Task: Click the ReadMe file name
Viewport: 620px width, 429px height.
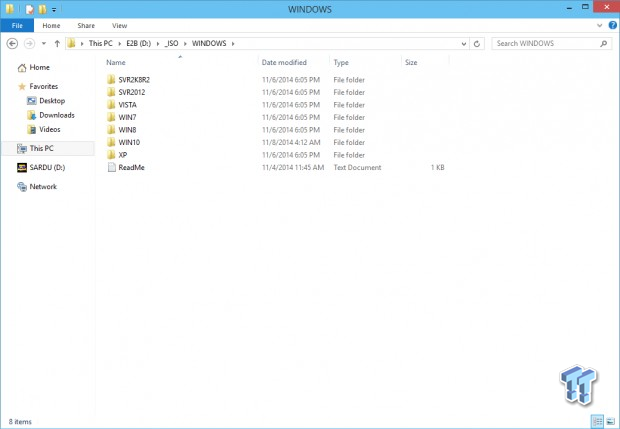Action: (x=131, y=168)
